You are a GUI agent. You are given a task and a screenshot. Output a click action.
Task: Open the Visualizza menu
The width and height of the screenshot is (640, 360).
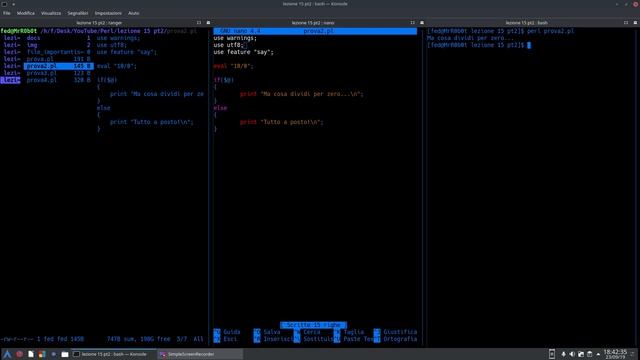click(x=51, y=13)
